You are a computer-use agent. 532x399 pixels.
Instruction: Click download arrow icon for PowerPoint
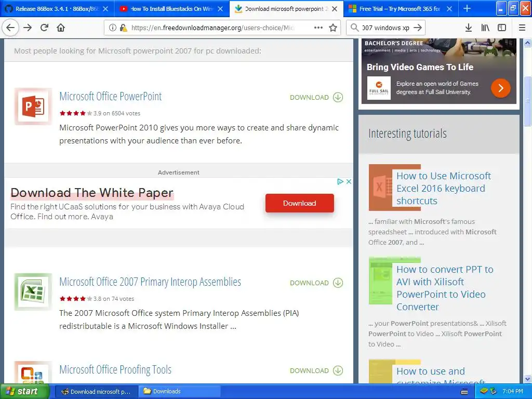(338, 97)
